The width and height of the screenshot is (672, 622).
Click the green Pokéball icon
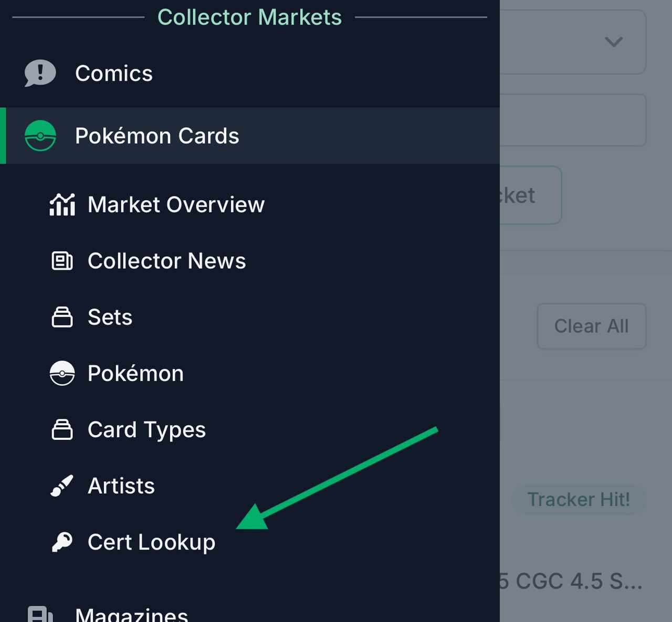[40, 135]
